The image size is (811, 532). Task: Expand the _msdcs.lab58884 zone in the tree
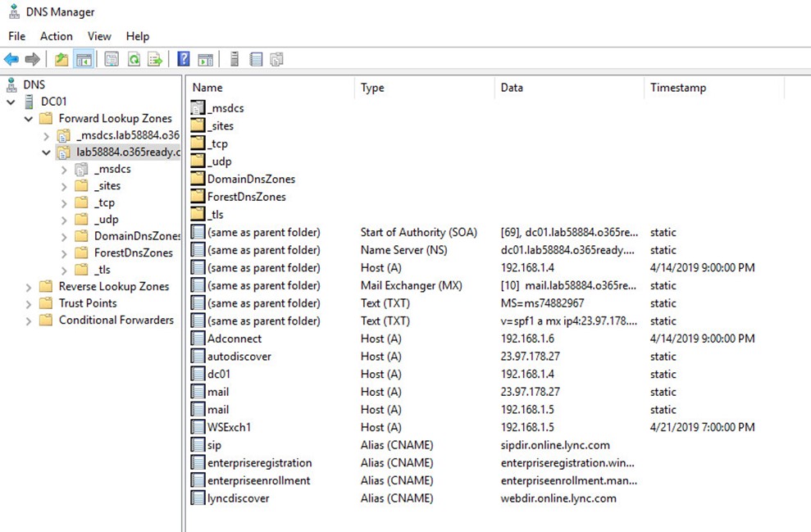pyautogui.click(x=47, y=137)
